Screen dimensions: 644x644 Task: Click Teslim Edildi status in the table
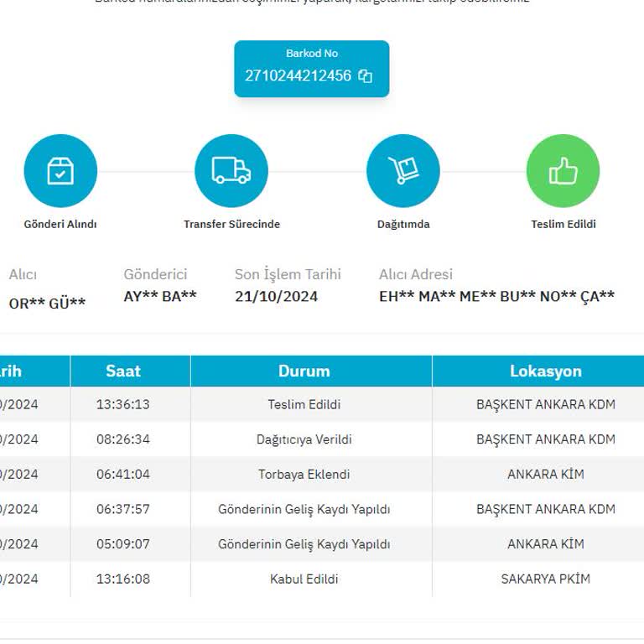pos(304,404)
